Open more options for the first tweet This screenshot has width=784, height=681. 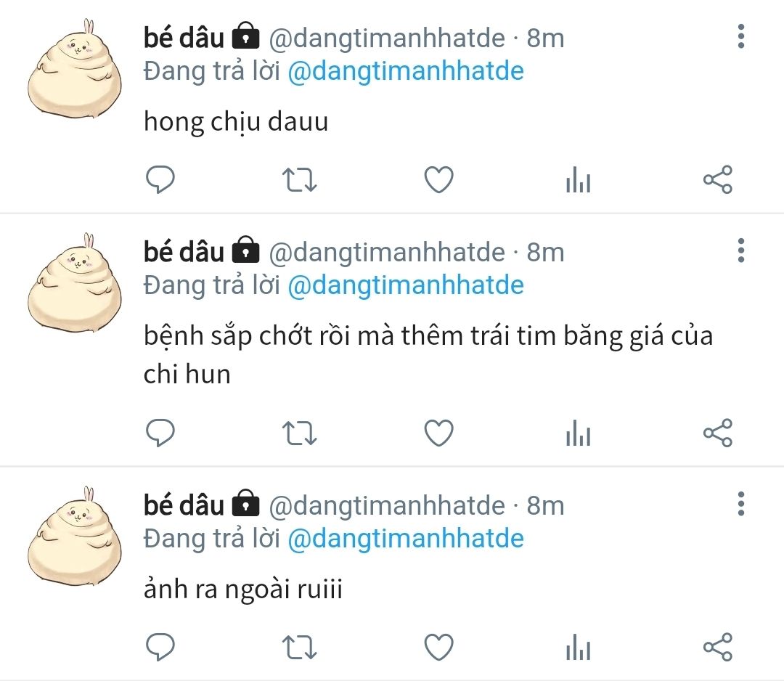coord(741,36)
